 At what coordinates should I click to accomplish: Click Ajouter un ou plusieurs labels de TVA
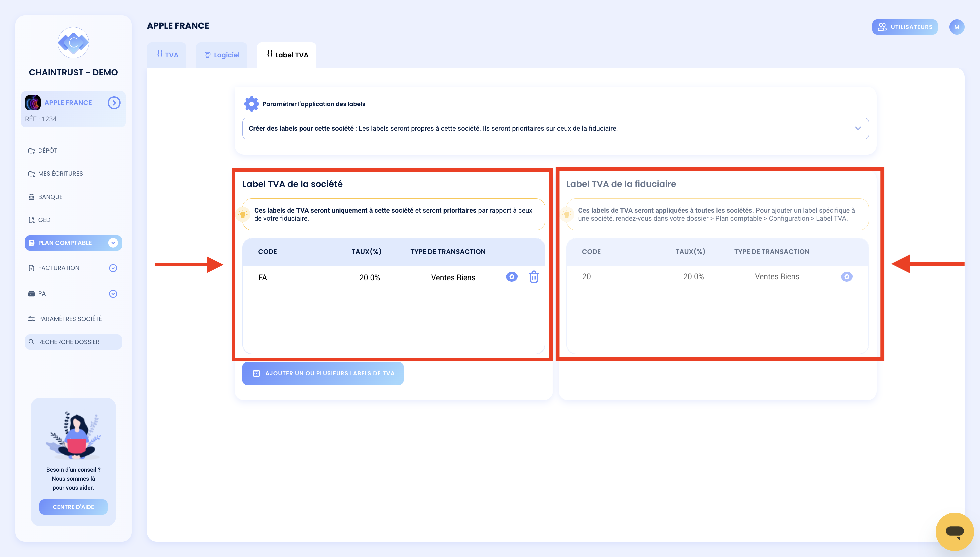pos(323,373)
